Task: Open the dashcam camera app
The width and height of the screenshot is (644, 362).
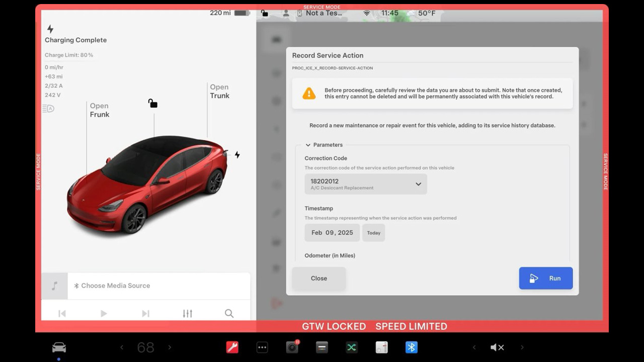Action: click(x=292, y=347)
